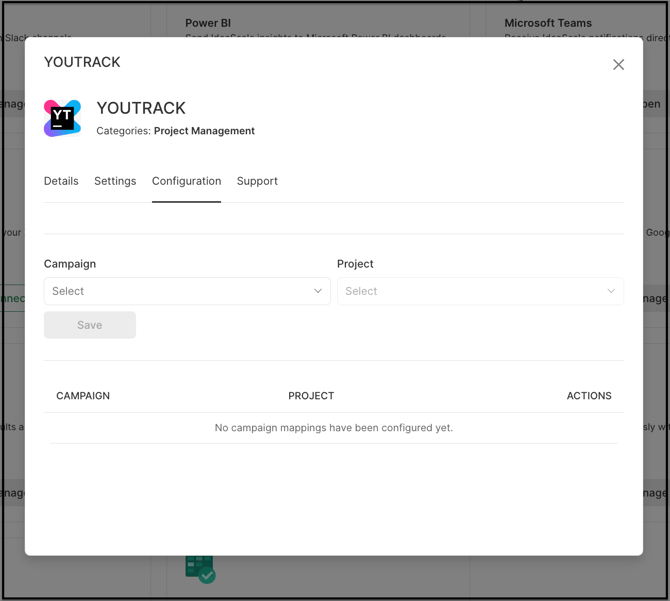
Task: Click the Power BI card heading
Action: (208, 23)
